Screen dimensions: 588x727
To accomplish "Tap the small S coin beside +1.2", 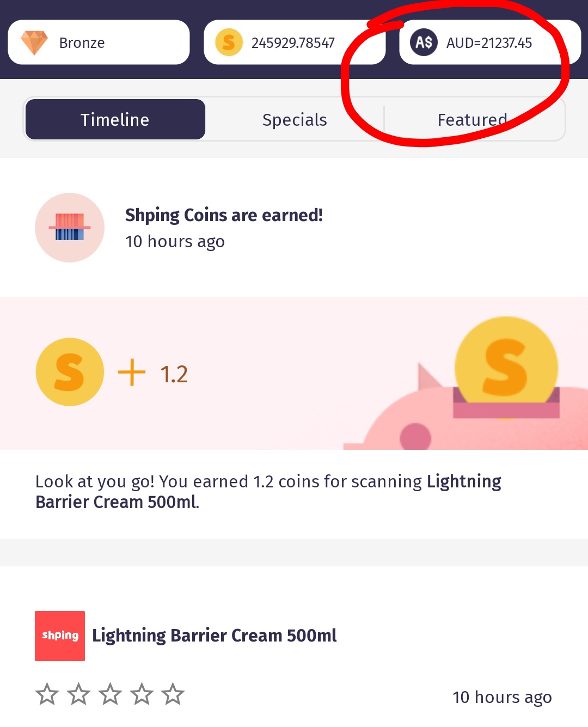I will point(70,372).
